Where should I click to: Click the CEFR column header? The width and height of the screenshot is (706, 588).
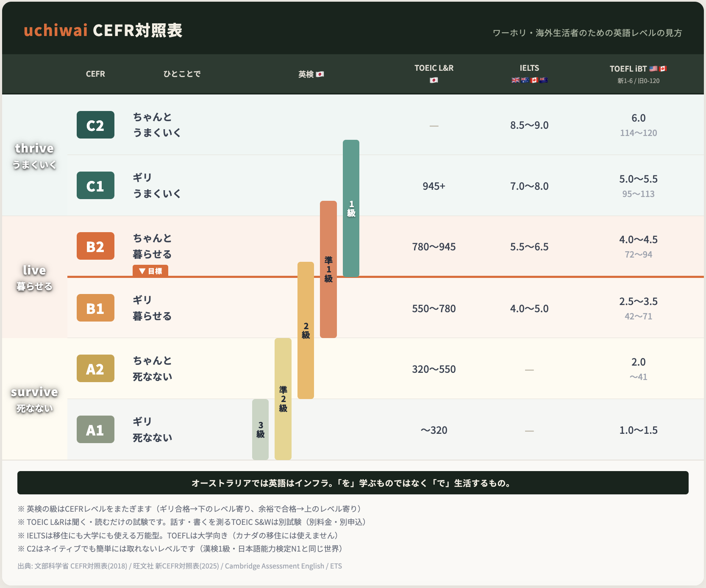(95, 74)
